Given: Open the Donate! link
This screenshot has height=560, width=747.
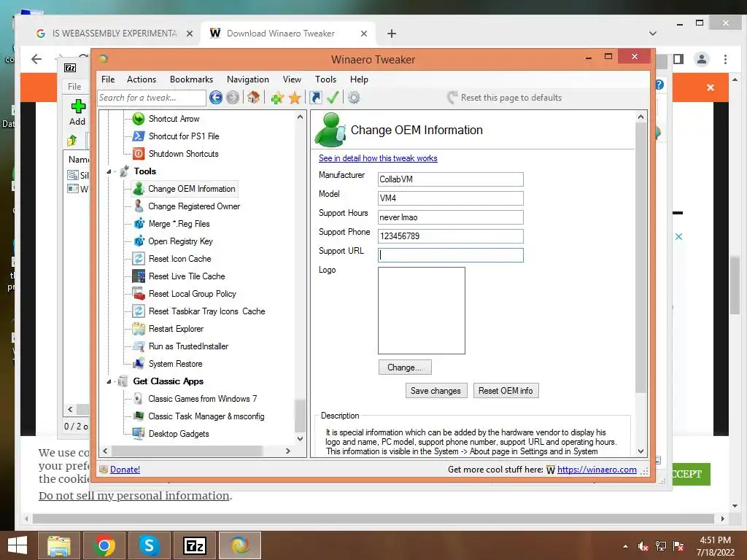Looking at the screenshot, I should [125, 470].
